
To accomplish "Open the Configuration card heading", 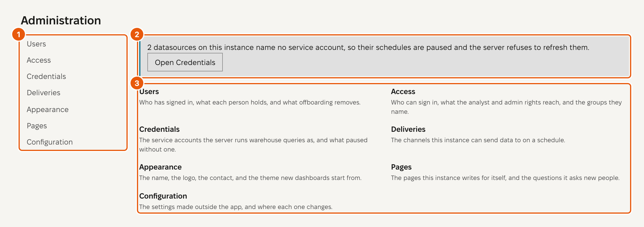I will (x=163, y=196).
